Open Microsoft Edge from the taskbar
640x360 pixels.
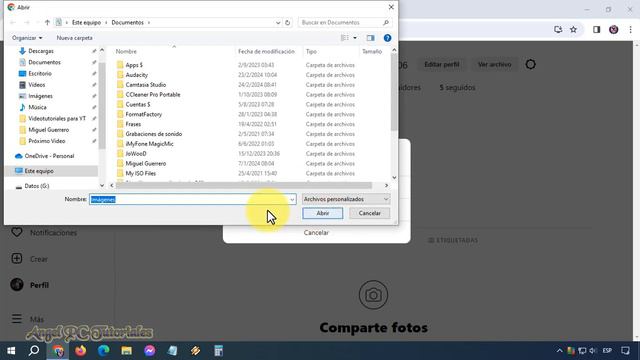coord(104,351)
